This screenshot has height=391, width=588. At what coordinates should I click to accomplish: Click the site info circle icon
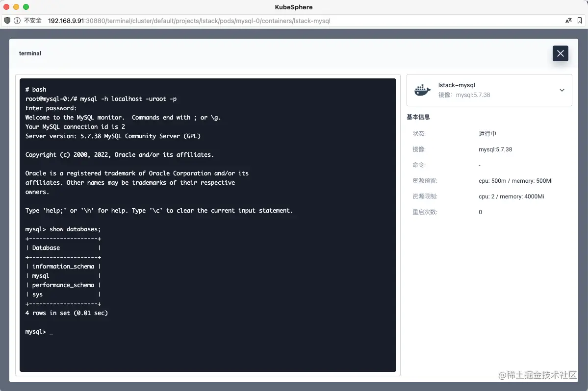(x=17, y=21)
